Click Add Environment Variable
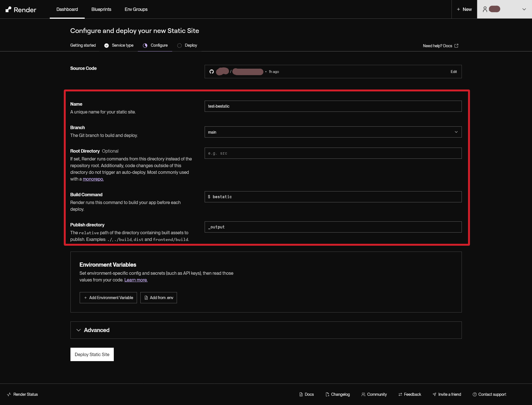Screen dimensions: 532x405 coord(108,297)
